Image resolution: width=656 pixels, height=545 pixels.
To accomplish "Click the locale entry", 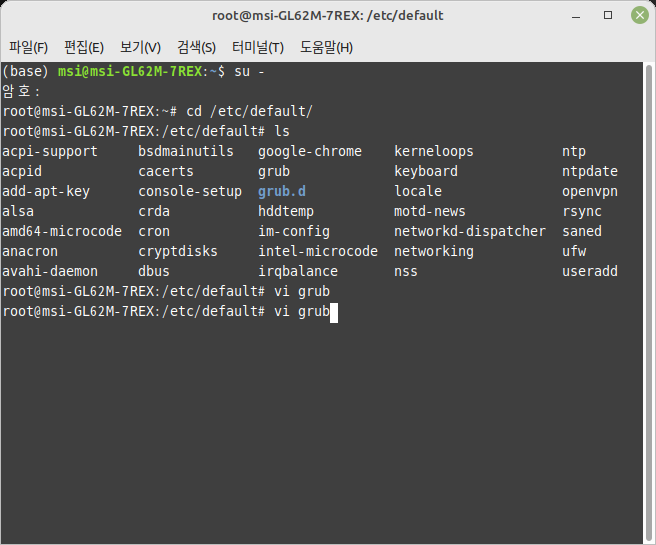I will coord(418,192).
